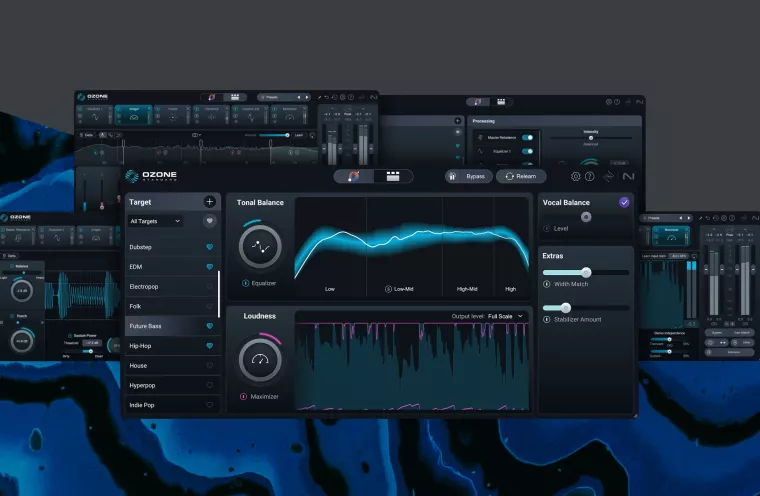Viewport: 760px width, 496px height.
Task: Click the Ozone logo in front window
Action: coord(151,176)
